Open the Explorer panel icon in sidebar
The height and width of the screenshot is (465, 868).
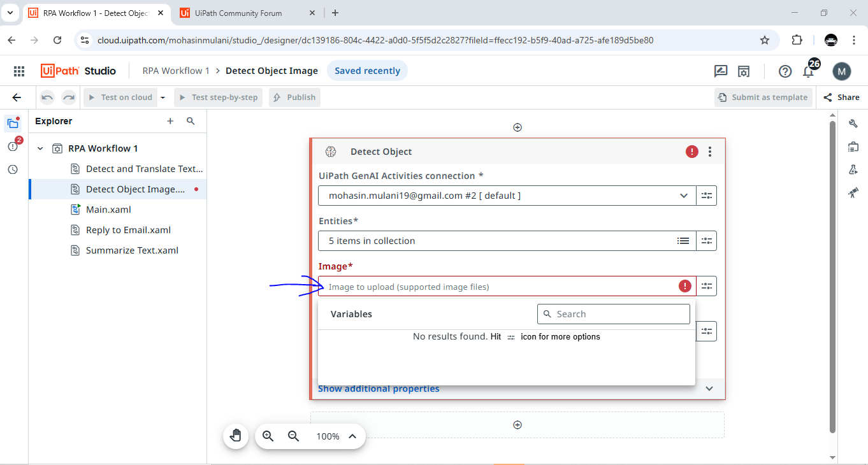coord(13,124)
